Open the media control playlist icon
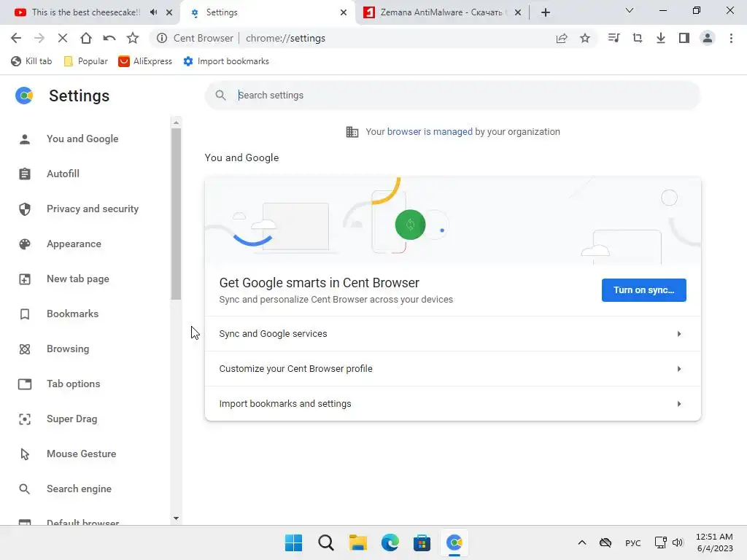The image size is (747, 560). pos(614,38)
